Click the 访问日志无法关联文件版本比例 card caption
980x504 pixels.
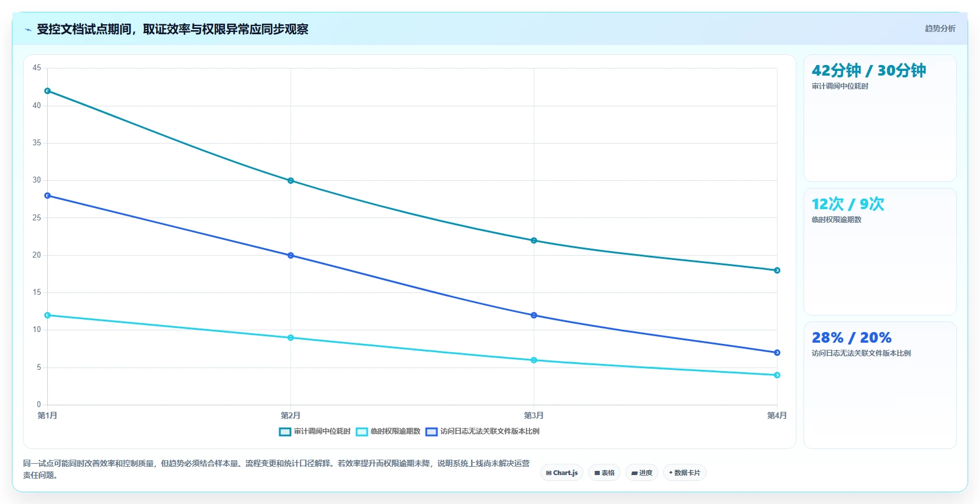pos(861,353)
